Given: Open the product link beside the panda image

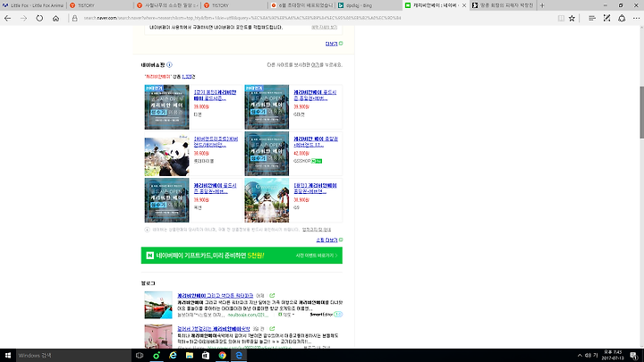Looking at the screenshot, I should [x=216, y=142].
